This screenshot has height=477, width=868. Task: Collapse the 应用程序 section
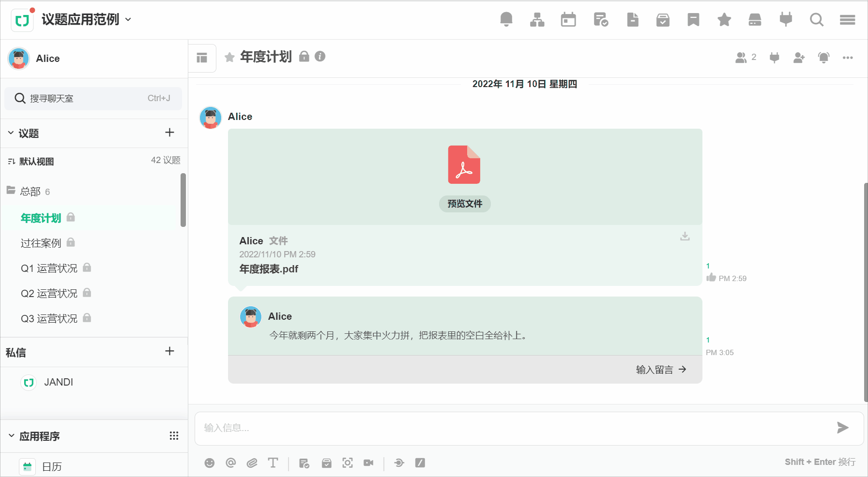12,436
